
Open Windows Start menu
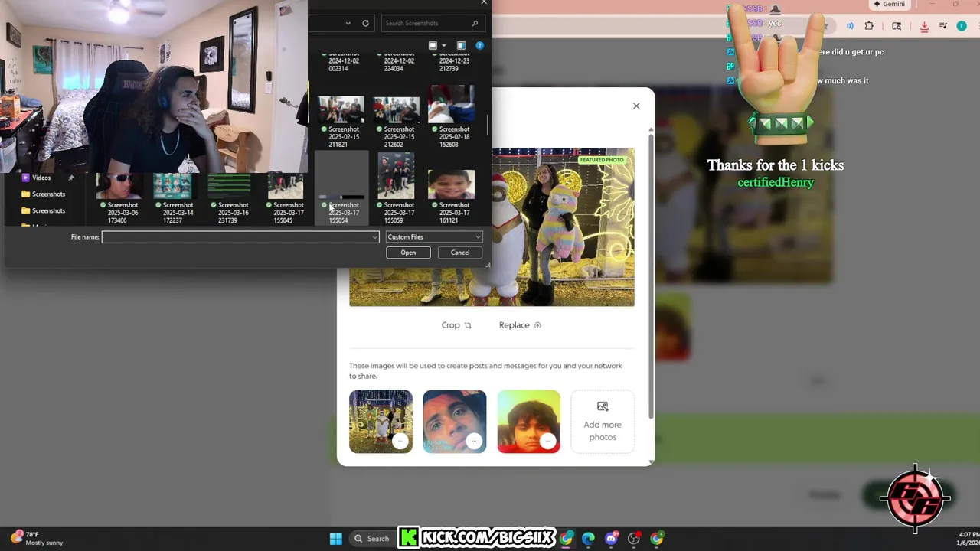335,539
